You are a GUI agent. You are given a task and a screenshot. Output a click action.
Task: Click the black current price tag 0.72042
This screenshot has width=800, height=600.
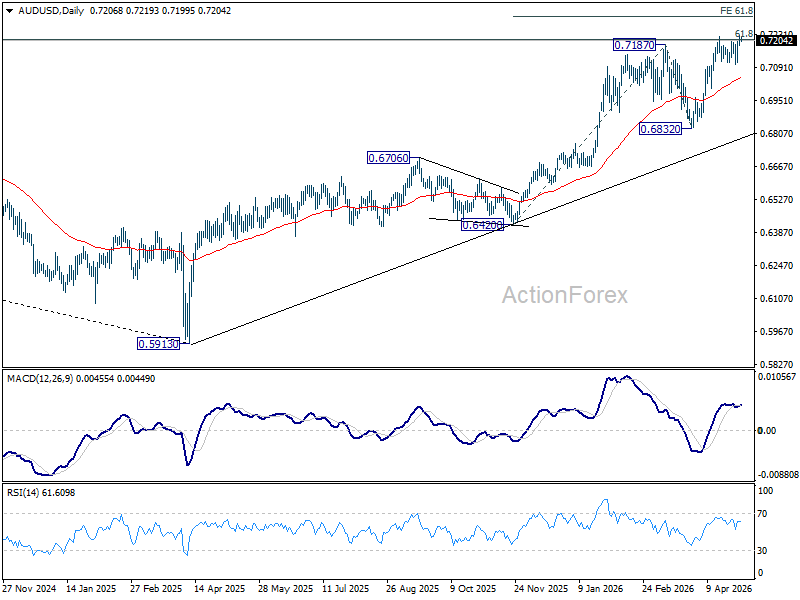(776, 41)
